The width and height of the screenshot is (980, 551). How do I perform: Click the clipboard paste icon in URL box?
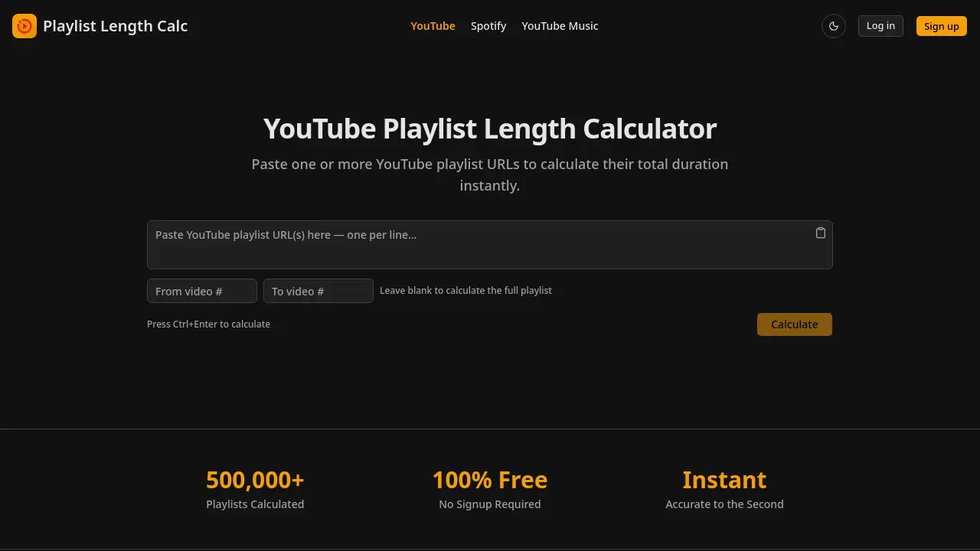[x=820, y=233]
